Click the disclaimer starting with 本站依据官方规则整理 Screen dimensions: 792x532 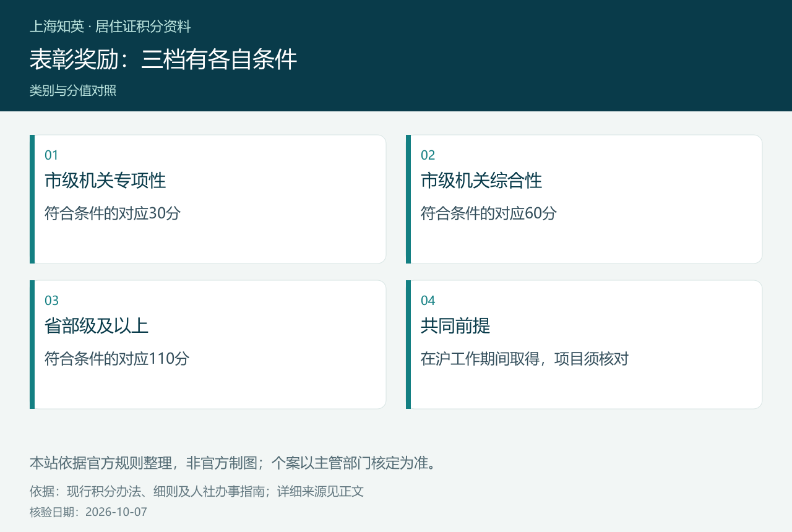point(235,463)
